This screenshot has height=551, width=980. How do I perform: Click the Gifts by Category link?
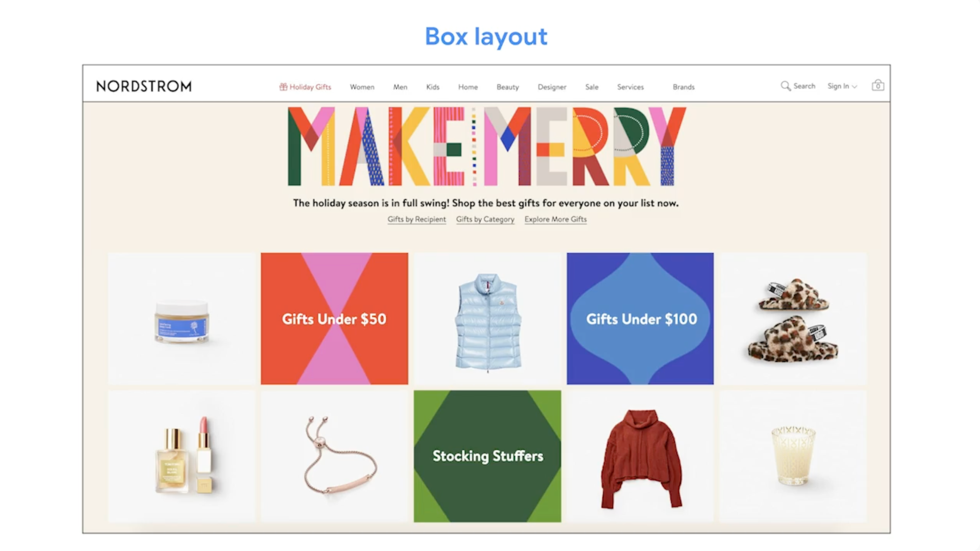tap(485, 219)
